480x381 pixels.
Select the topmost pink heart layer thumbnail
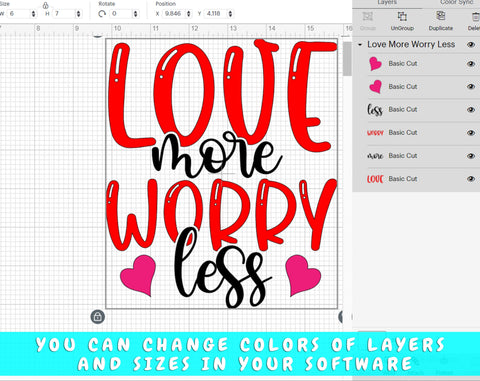pos(375,64)
